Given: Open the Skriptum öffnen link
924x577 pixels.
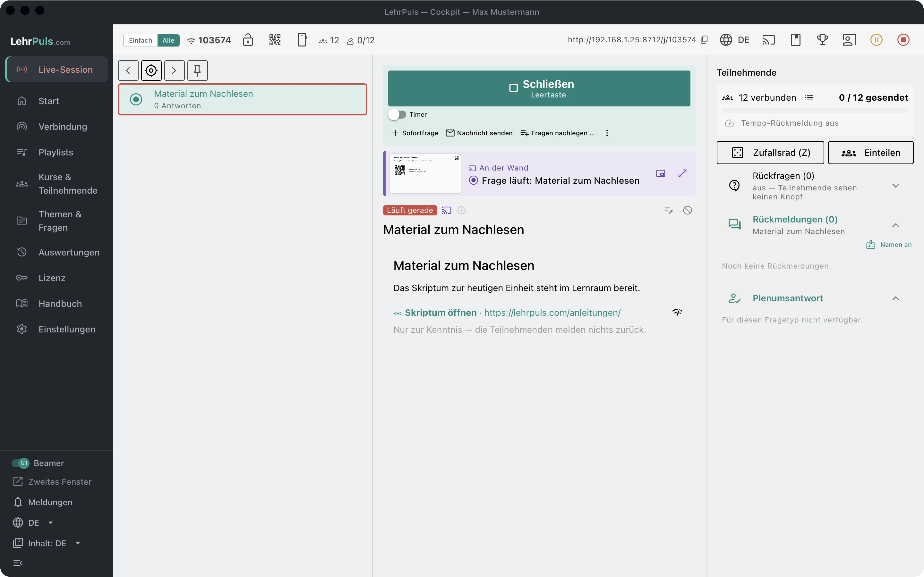Looking at the screenshot, I should tap(441, 313).
